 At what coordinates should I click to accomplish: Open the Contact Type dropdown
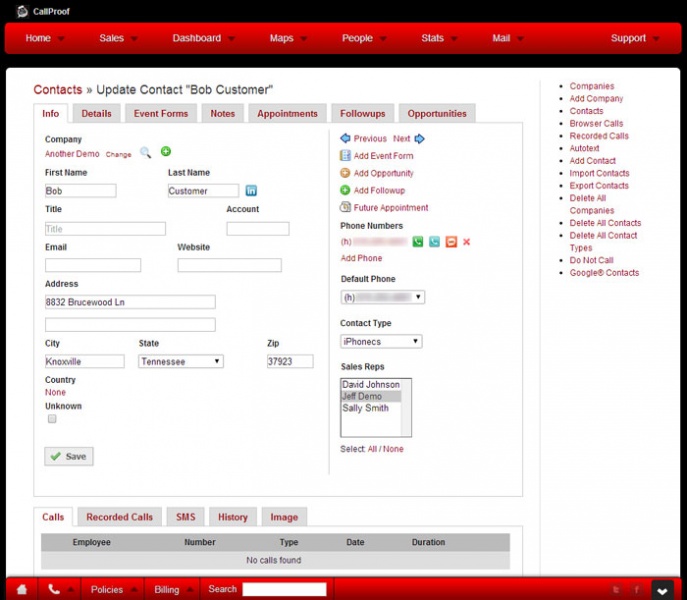[x=381, y=341]
